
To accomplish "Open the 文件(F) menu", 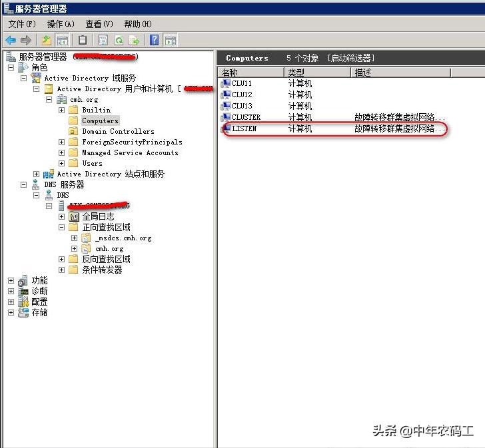I will [21, 24].
